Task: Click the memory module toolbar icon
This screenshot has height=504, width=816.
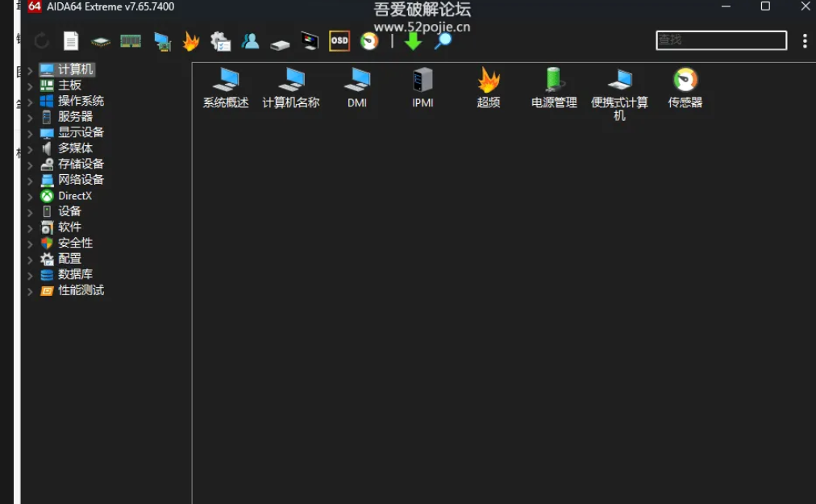Action: click(x=130, y=40)
